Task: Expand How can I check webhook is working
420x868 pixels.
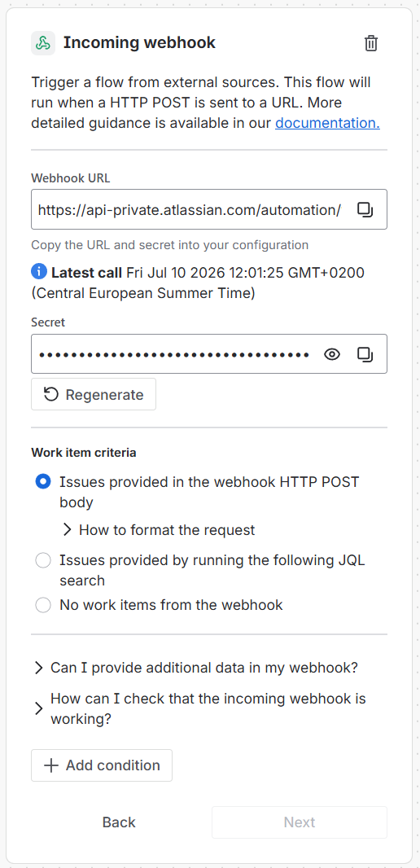Action: coord(199,708)
